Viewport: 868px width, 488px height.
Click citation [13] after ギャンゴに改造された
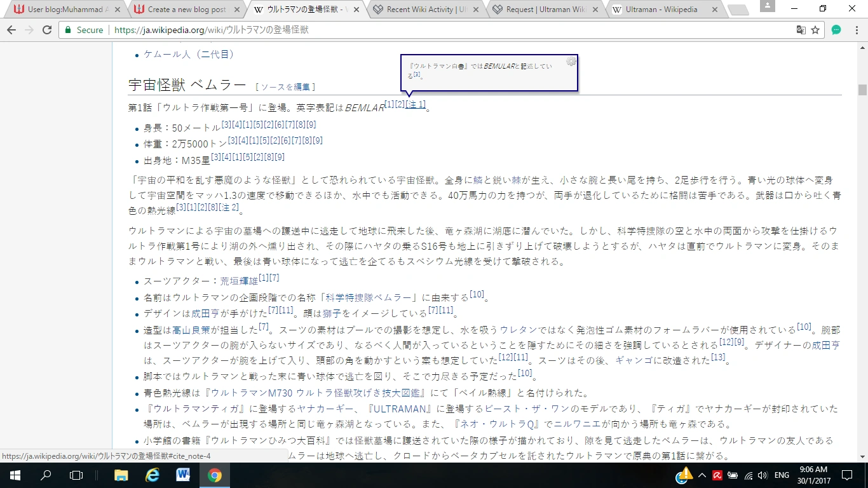pos(718,358)
